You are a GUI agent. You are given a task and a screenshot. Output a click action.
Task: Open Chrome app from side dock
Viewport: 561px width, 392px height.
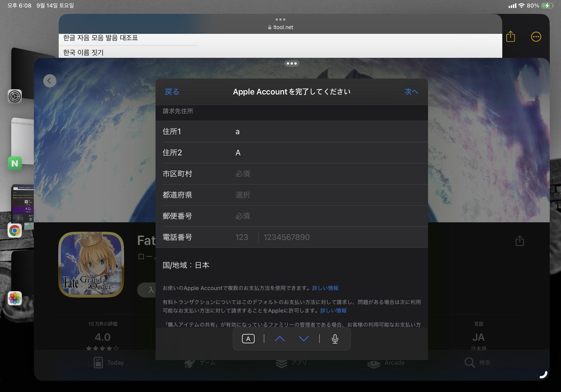(15, 231)
